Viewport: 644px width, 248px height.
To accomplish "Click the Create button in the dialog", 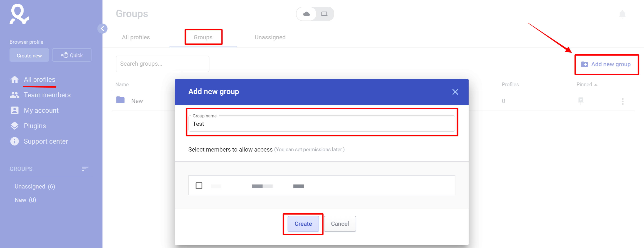I will tap(303, 224).
